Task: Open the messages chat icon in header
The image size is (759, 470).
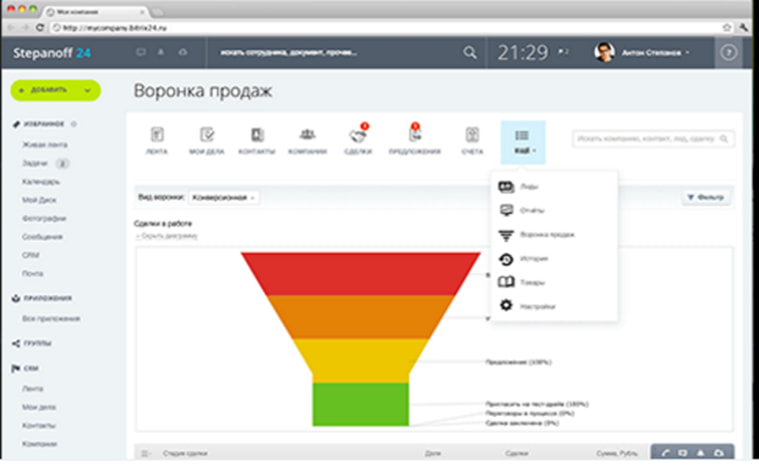Action: [141, 52]
